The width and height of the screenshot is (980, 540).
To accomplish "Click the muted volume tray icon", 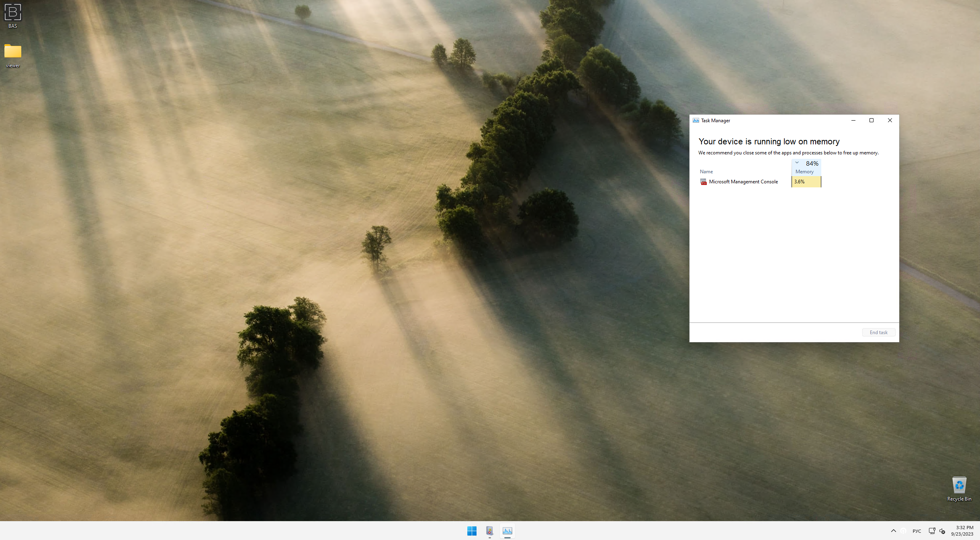I will [x=942, y=531].
